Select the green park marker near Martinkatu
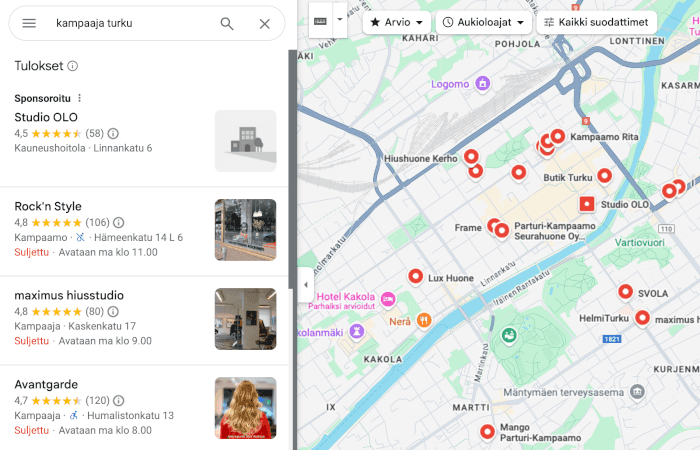 click(x=508, y=335)
